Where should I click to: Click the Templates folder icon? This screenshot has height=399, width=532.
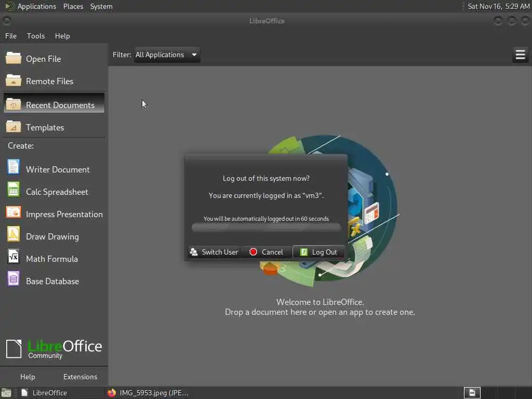(13, 127)
